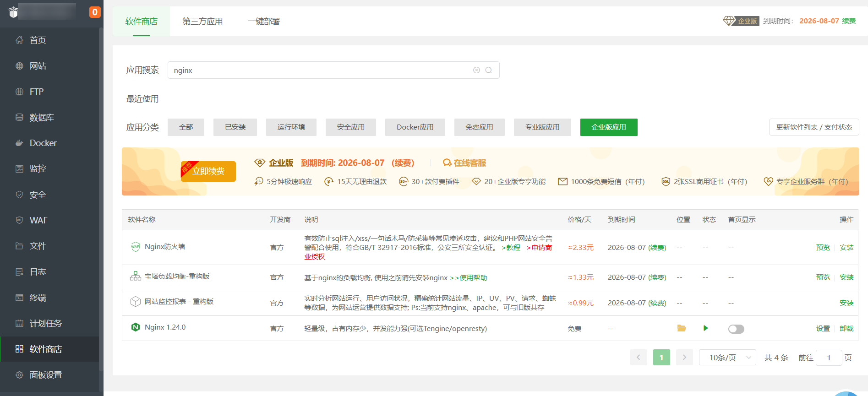Click the orange notification badge in sidebar header
The width and height of the screenshot is (868, 396).
95,12
